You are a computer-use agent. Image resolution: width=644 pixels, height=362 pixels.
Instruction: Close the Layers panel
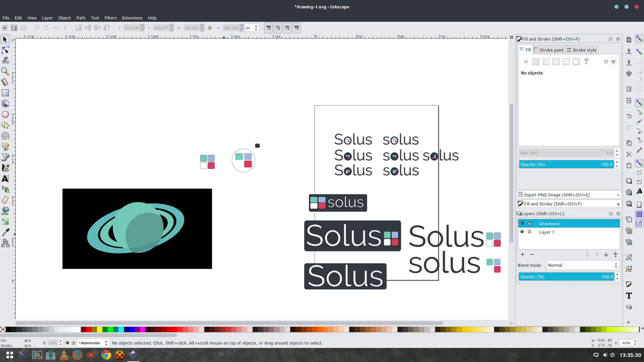[x=618, y=214]
